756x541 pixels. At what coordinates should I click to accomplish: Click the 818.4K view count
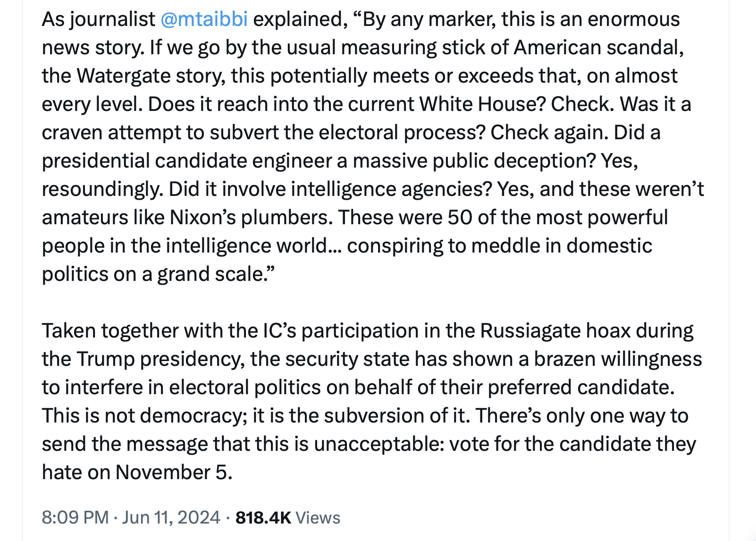click(263, 517)
